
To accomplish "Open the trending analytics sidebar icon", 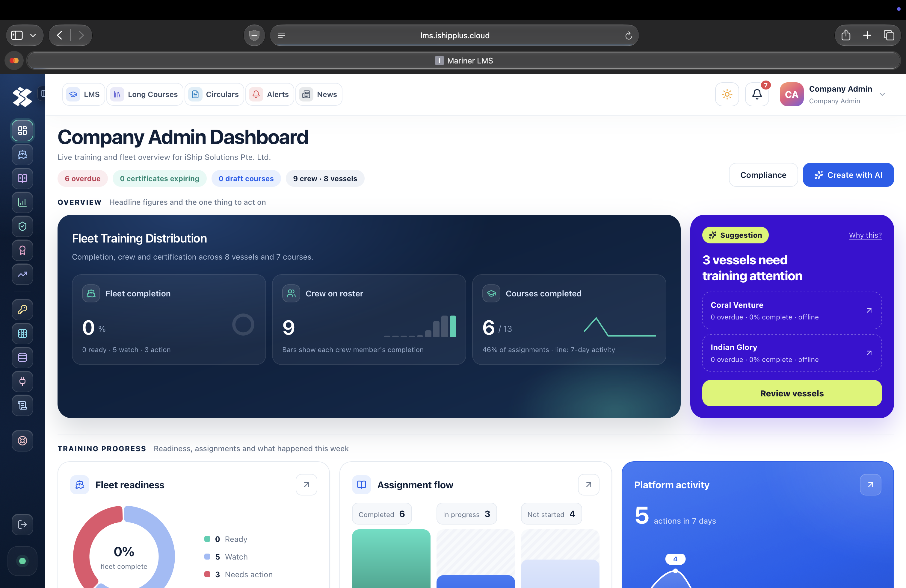I will click(22, 274).
